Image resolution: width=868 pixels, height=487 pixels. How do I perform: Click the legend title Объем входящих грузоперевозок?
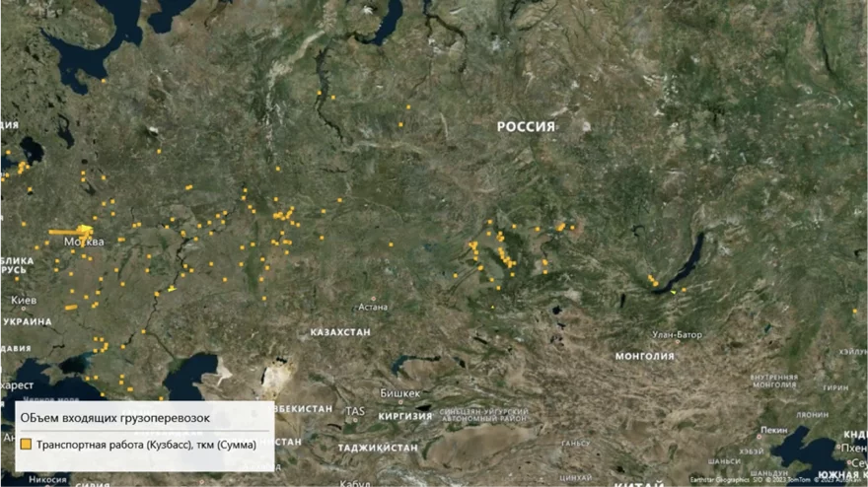[x=115, y=418]
